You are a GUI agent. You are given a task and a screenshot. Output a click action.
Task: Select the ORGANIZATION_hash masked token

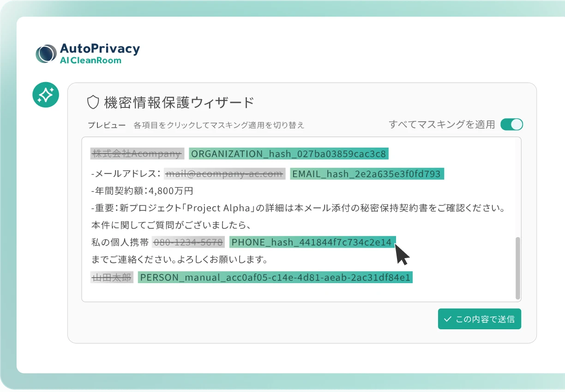pos(289,153)
